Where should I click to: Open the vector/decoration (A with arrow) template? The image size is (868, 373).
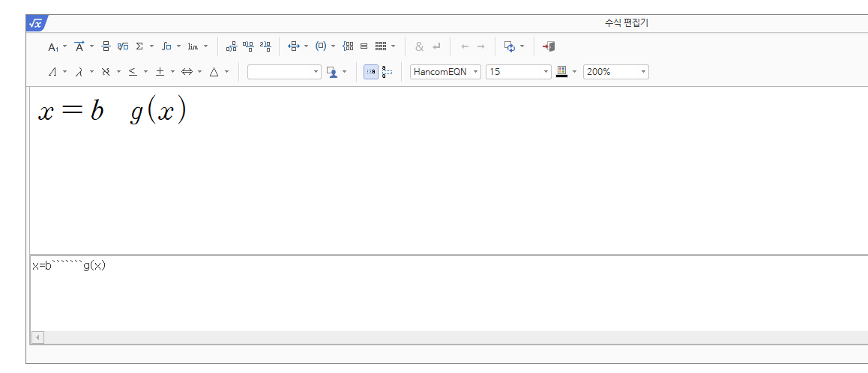[x=79, y=46]
